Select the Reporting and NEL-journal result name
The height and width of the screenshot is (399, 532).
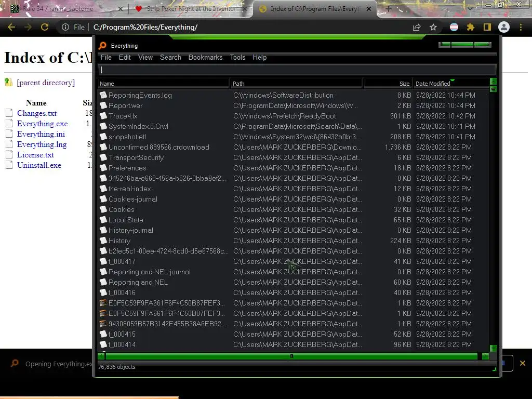(149, 272)
